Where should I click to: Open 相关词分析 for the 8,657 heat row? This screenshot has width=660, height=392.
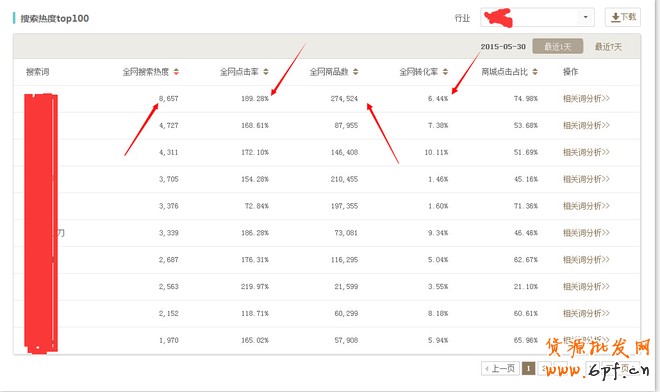(x=586, y=99)
